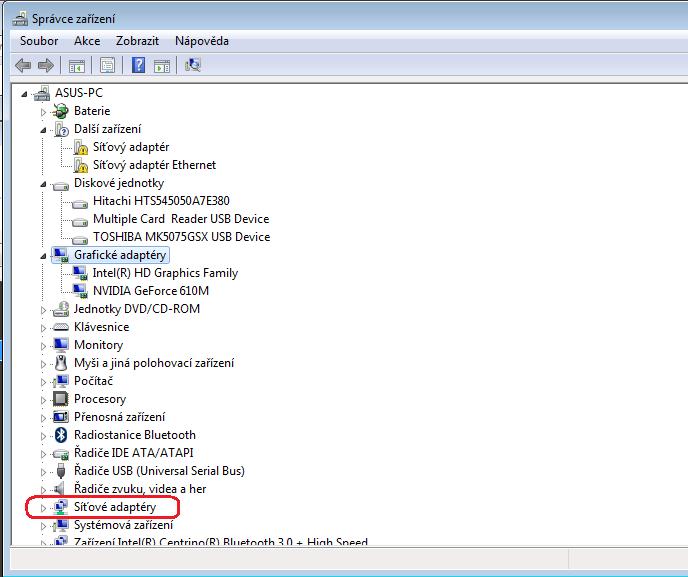Click the Řadiče USB plug icon
Viewport: 688px width, 577px height.
coord(61,471)
